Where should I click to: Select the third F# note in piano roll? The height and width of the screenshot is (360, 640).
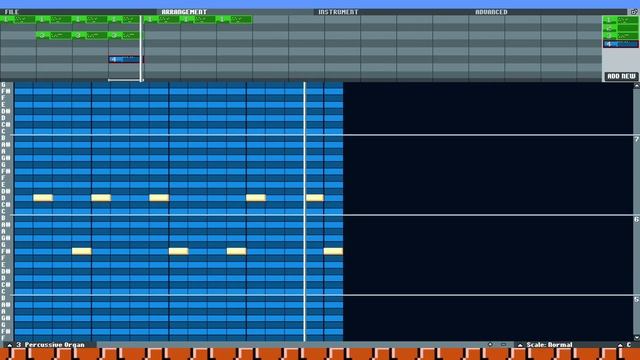point(236,251)
